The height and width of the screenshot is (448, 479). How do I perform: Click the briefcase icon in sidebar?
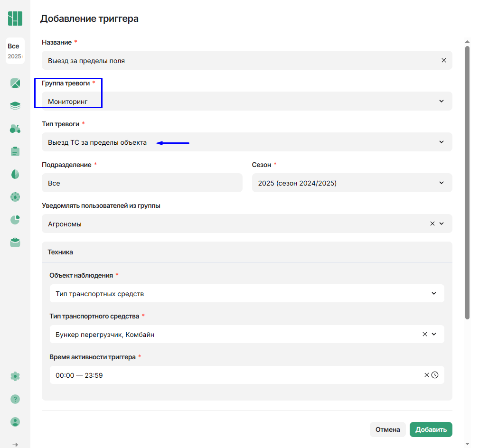15,243
